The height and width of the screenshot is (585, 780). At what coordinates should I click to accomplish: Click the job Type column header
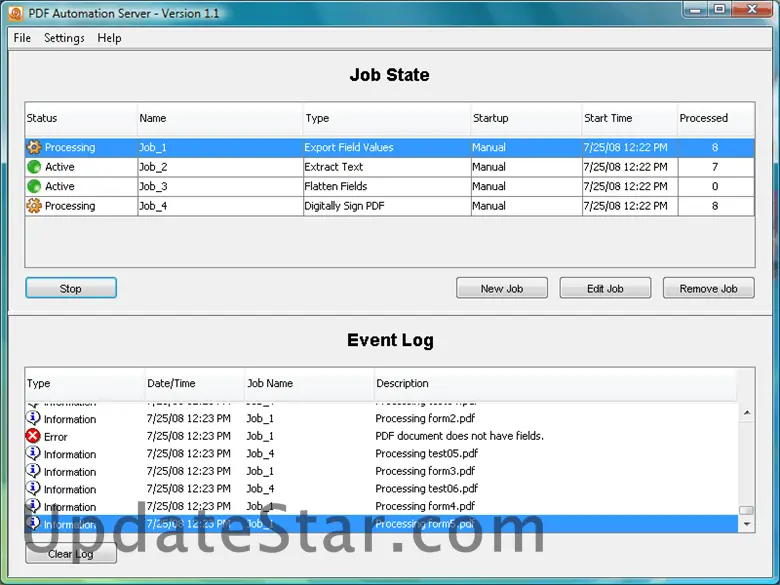[387, 118]
